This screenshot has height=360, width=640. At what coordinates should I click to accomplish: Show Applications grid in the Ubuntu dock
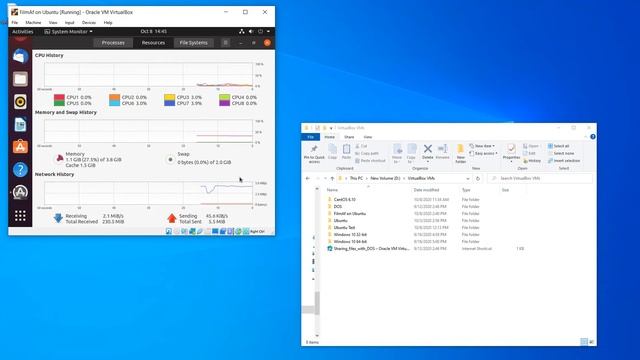tap(20, 216)
